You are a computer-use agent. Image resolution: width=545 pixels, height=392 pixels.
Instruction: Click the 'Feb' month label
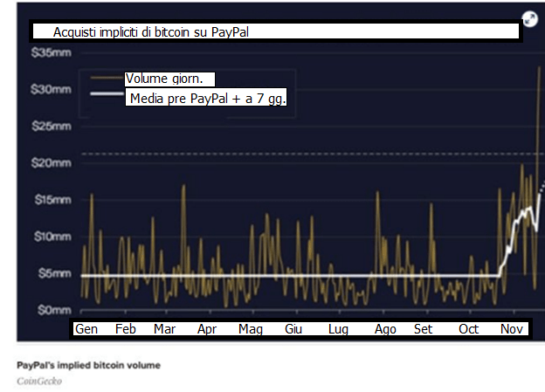point(126,329)
